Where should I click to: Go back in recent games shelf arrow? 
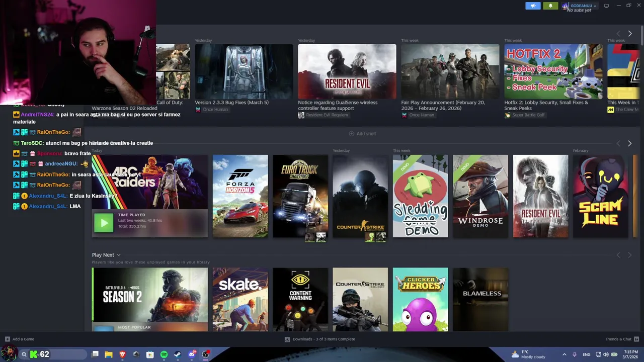pyautogui.click(x=618, y=144)
